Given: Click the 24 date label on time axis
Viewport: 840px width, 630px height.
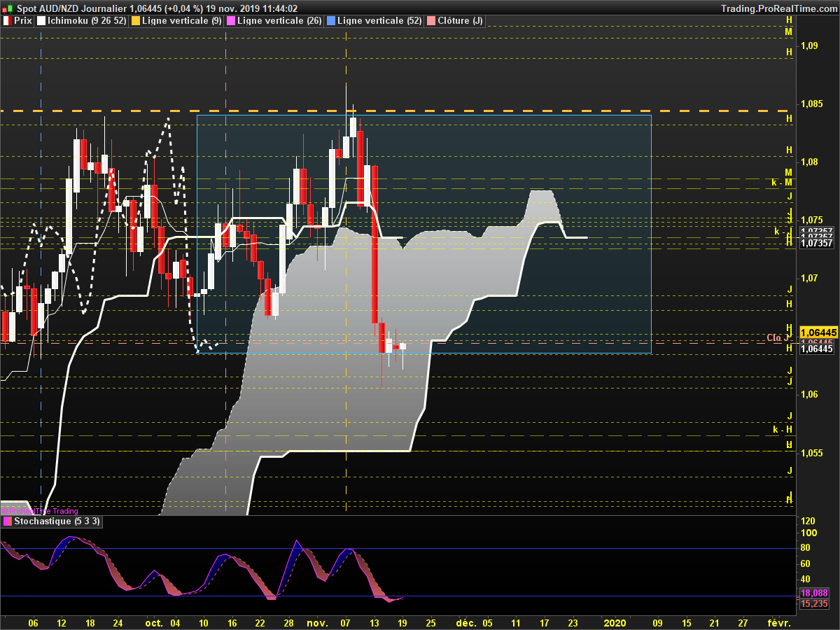Looking at the screenshot, I should [118, 622].
